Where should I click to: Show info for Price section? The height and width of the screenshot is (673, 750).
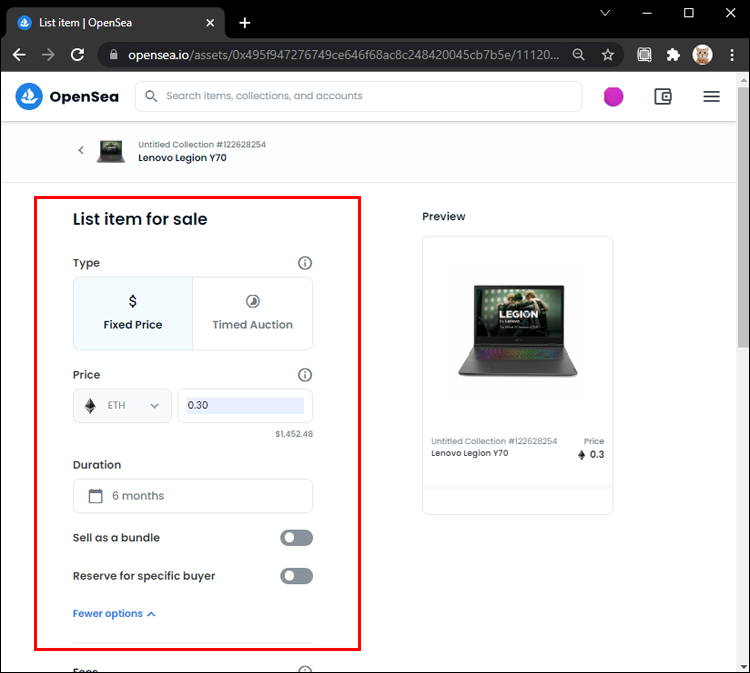click(x=305, y=375)
